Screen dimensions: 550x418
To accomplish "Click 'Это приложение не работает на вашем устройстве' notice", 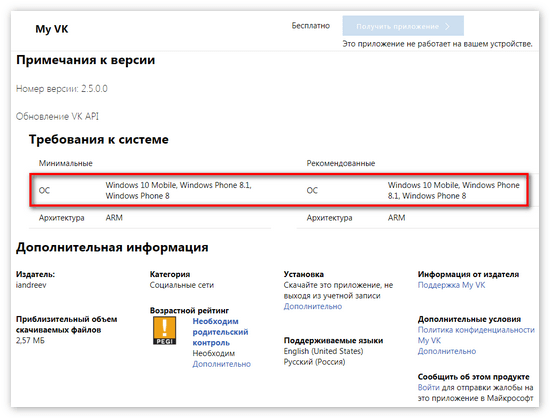I will click(437, 44).
